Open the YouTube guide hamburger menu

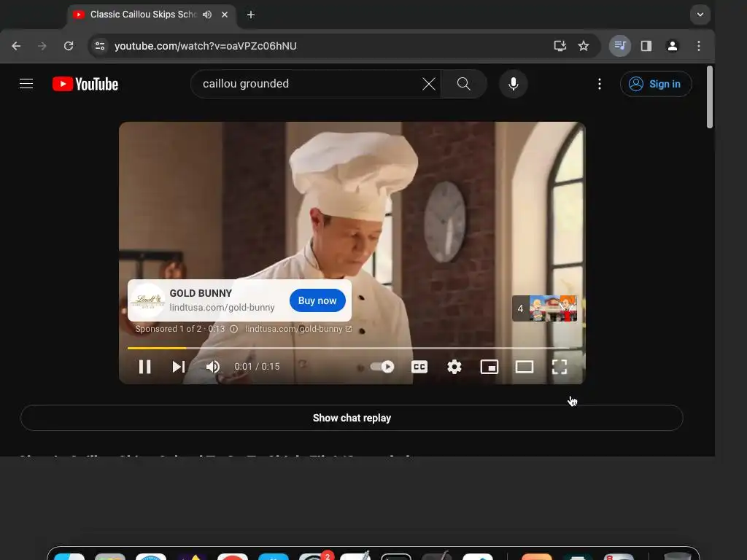(26, 84)
